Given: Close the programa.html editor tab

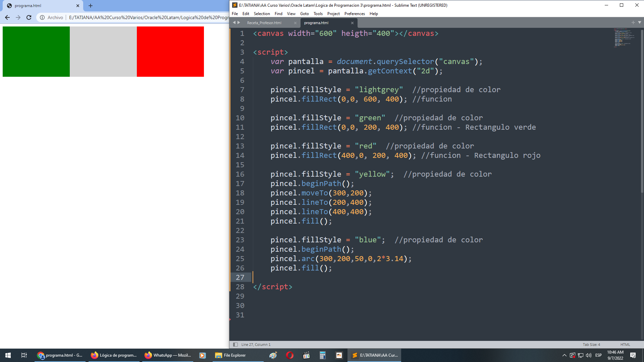Looking at the screenshot, I should (352, 23).
